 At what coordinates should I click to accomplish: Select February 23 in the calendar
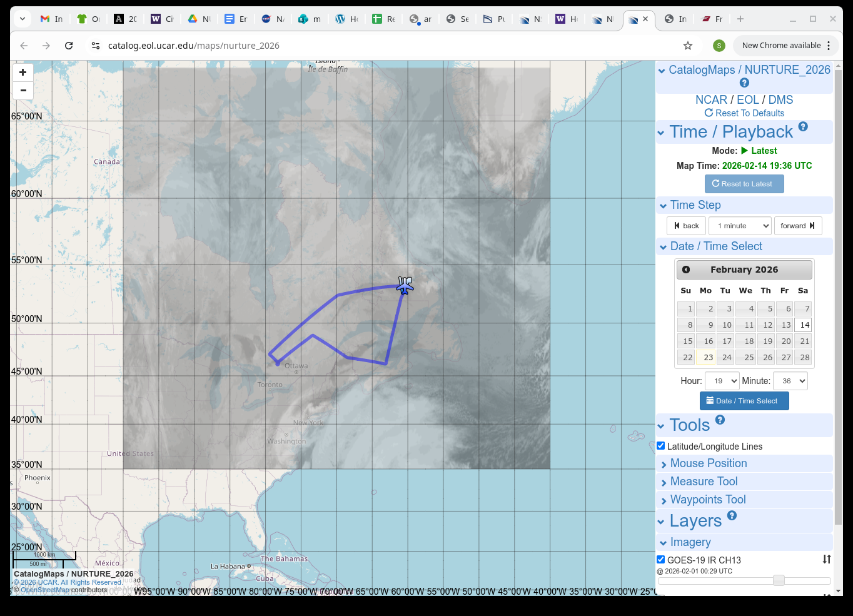click(707, 358)
